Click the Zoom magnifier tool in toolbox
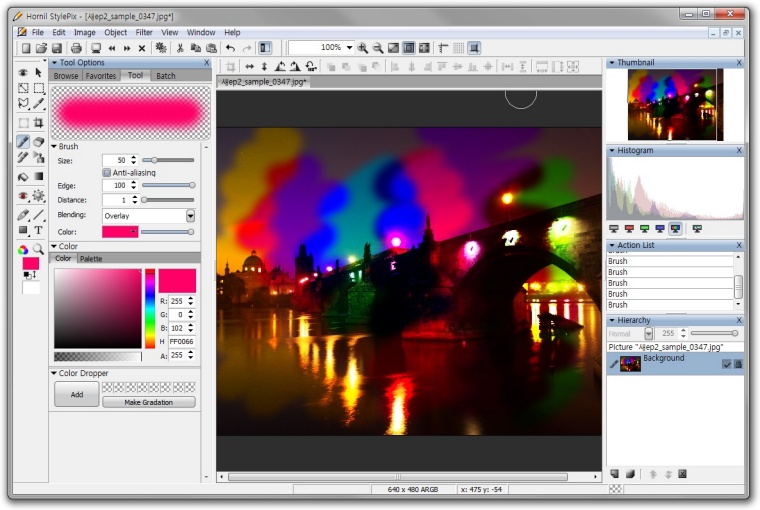 pos(39,249)
